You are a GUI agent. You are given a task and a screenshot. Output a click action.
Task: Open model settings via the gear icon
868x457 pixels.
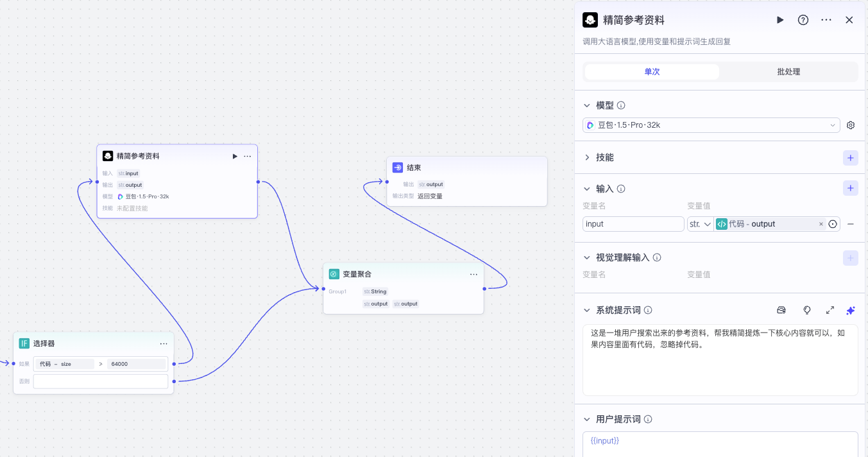click(851, 125)
